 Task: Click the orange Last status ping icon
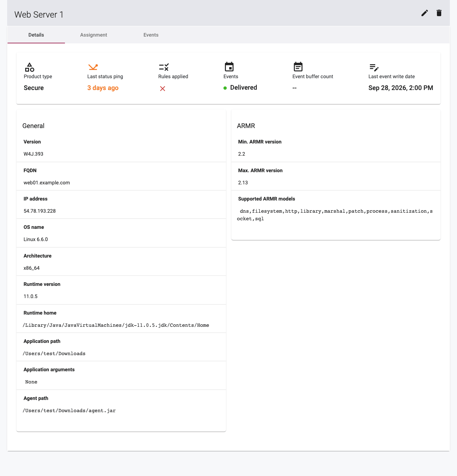click(x=93, y=67)
